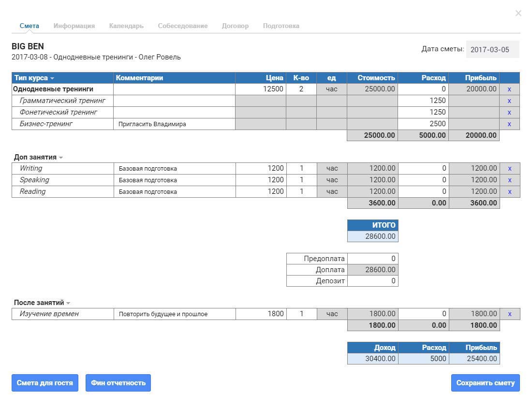Open the Тип курса dropdown arrow

[x=52, y=78]
